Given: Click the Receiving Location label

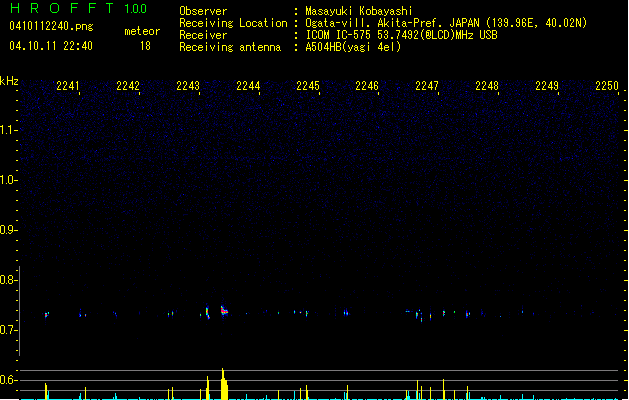Looking at the screenshot, I should tap(233, 23).
